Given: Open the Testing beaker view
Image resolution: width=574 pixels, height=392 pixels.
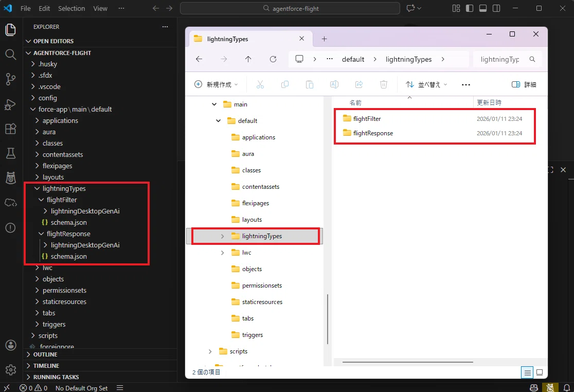Looking at the screenshot, I should click(11, 153).
